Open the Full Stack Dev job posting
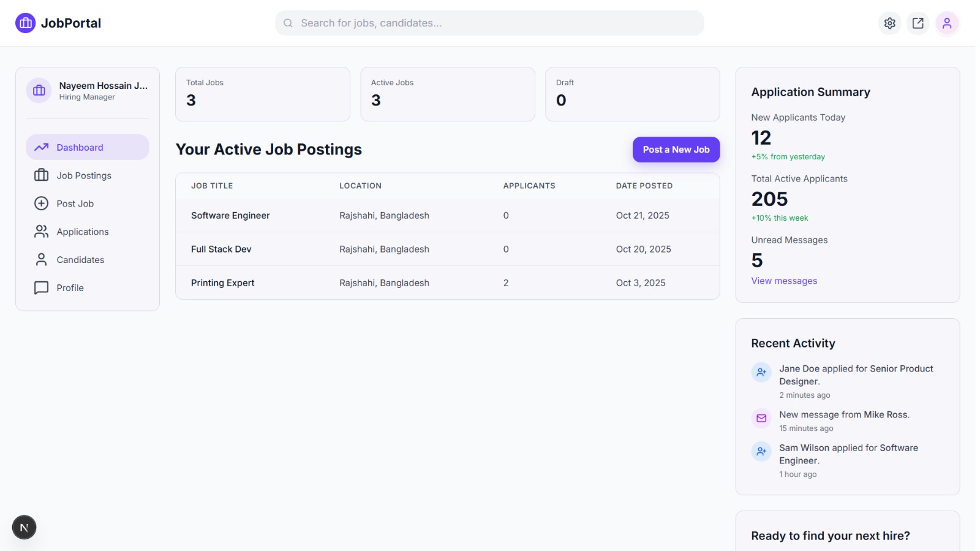This screenshot has width=980, height=551. 221,249
